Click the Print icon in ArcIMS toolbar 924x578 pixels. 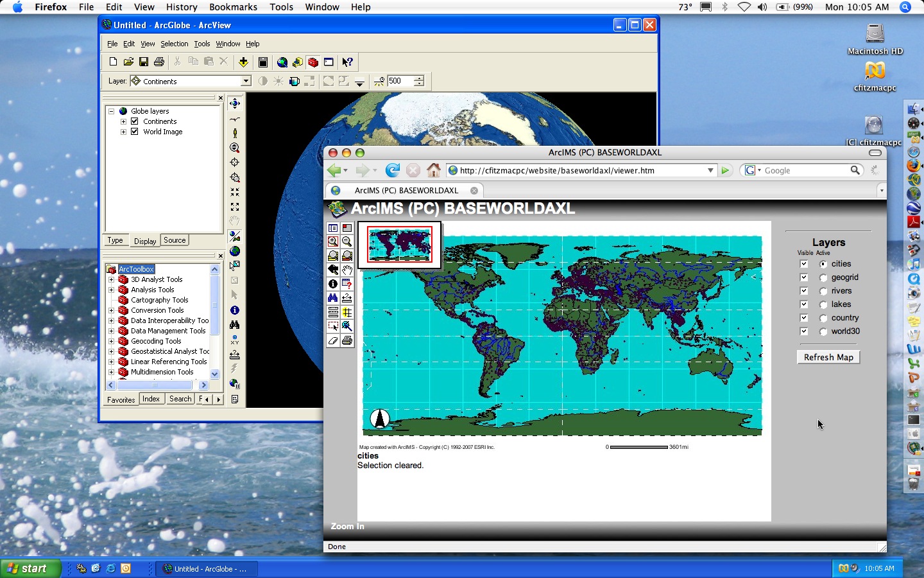347,340
